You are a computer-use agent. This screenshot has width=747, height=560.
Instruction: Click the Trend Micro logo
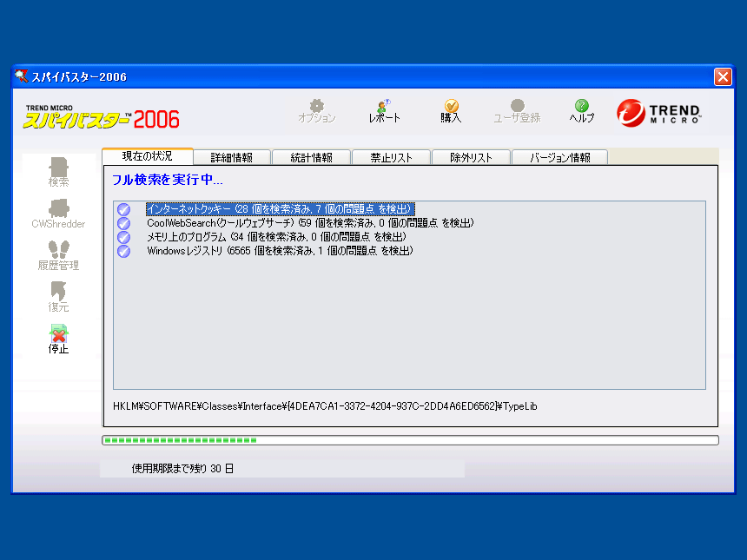659,114
